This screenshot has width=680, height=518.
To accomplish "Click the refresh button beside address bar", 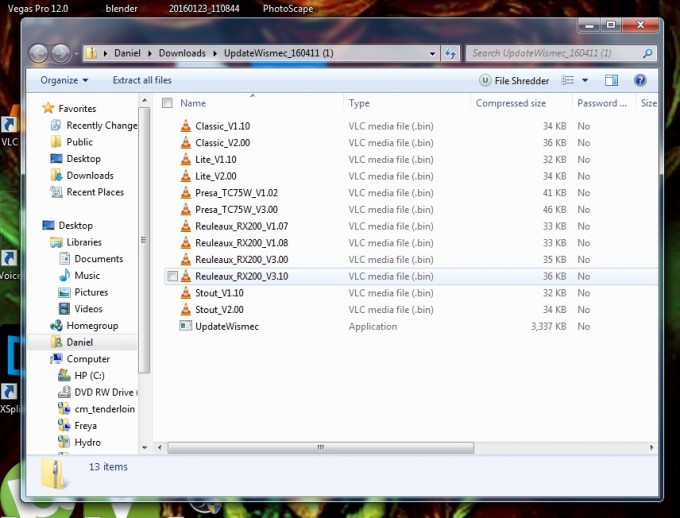I will 450,53.
